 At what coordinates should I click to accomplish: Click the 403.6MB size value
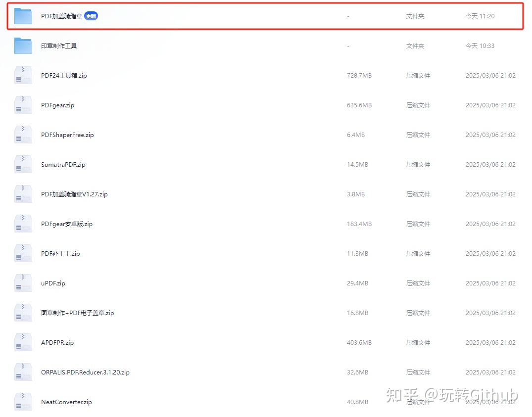point(359,342)
